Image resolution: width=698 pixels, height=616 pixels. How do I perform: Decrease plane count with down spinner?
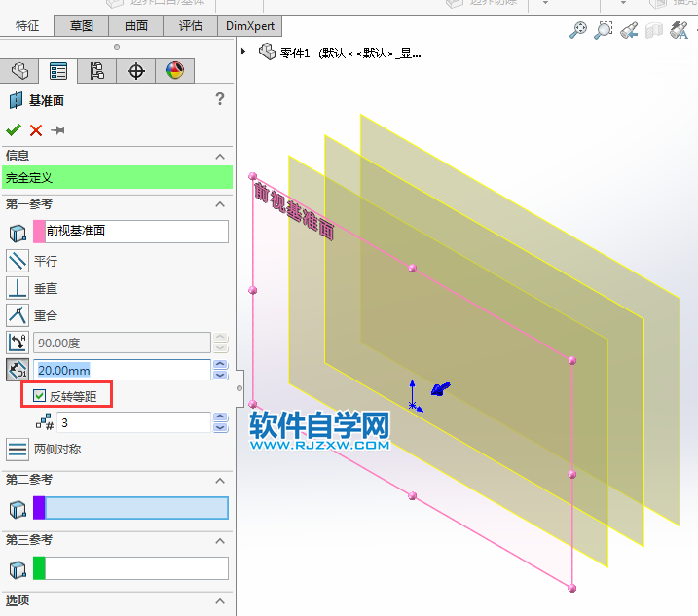pos(221,428)
